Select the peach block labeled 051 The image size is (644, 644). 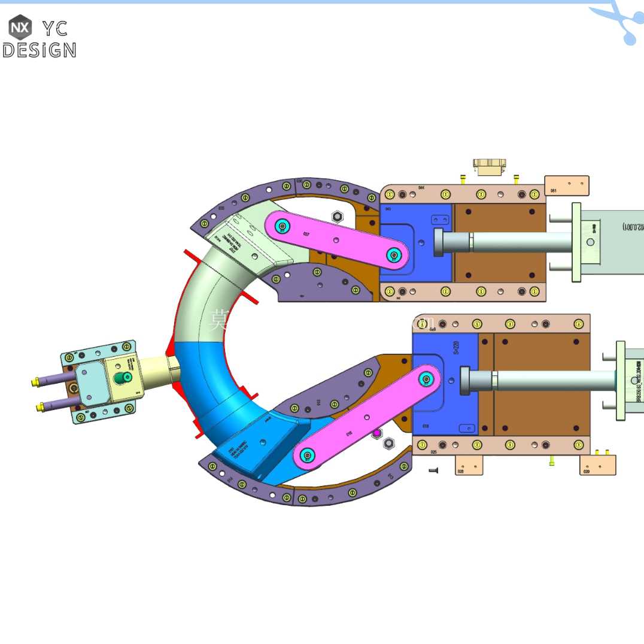tap(567, 186)
